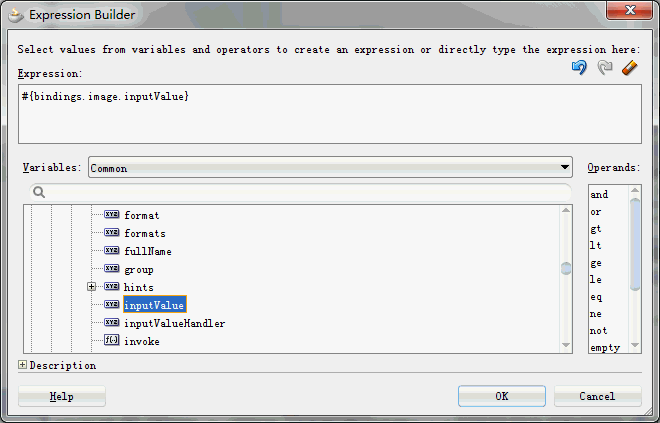Click the undo arrow icon

tap(578, 68)
